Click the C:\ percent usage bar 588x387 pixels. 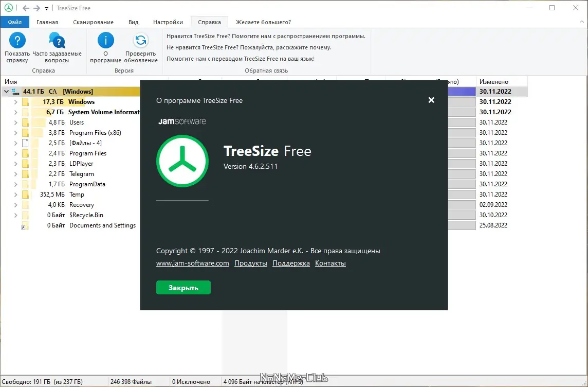coord(462,91)
